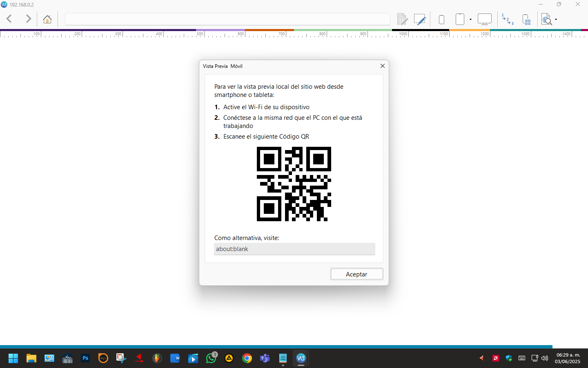Image resolution: width=588 pixels, height=368 pixels.
Task: Click the grayed page edit icon
Action: [402, 19]
